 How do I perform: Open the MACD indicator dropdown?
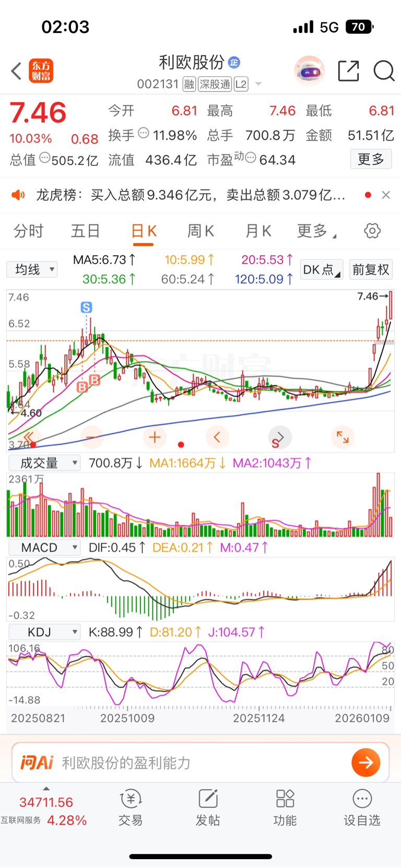click(44, 548)
